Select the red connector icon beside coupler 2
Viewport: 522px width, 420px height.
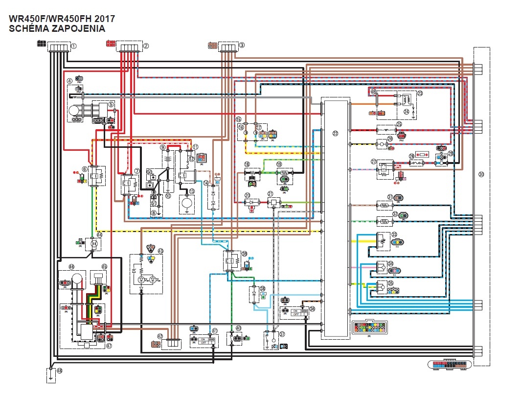coord(111,43)
